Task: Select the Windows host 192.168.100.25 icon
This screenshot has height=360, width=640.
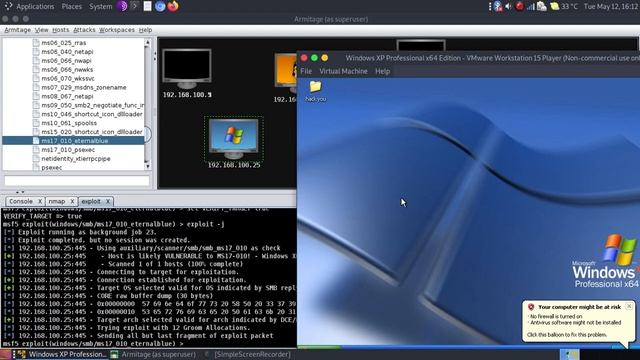Action: coord(233,139)
